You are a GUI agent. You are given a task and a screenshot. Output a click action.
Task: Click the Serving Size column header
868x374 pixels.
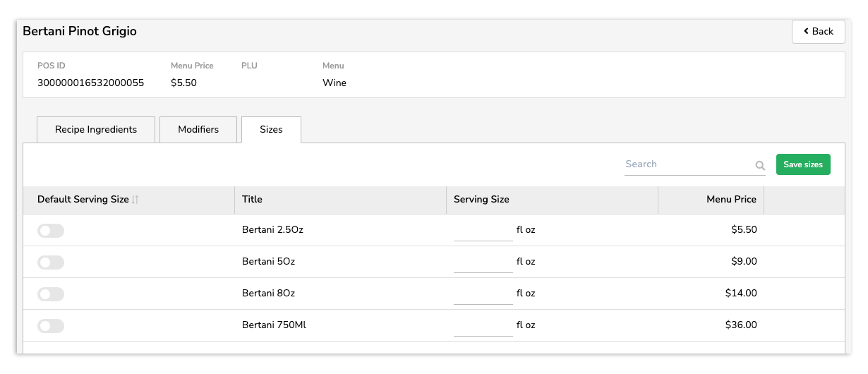click(x=481, y=200)
